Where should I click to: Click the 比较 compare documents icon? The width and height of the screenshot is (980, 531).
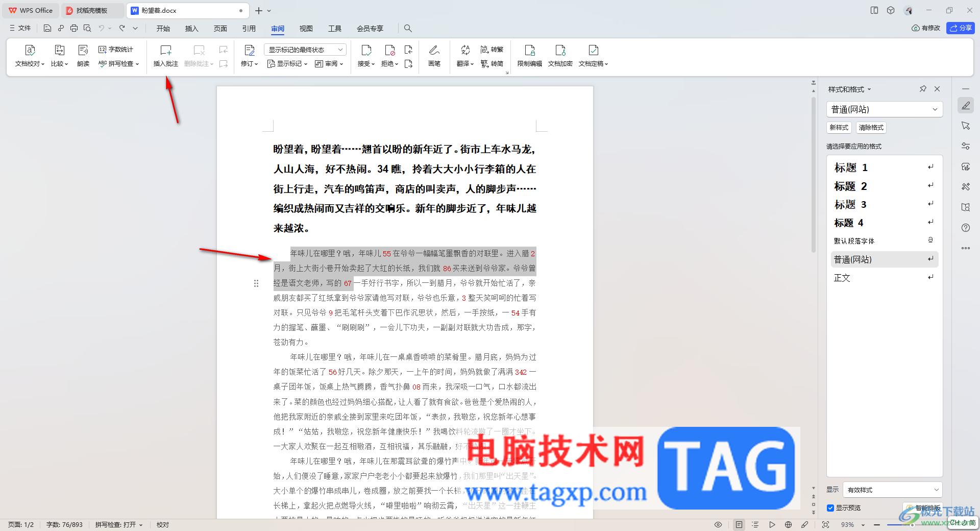pos(59,51)
